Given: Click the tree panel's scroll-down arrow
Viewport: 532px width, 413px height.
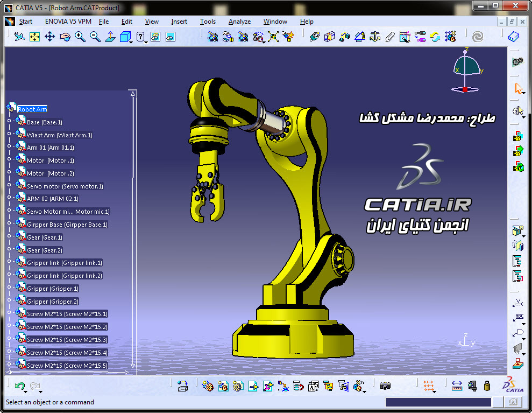Looking at the screenshot, I should tap(133, 366).
